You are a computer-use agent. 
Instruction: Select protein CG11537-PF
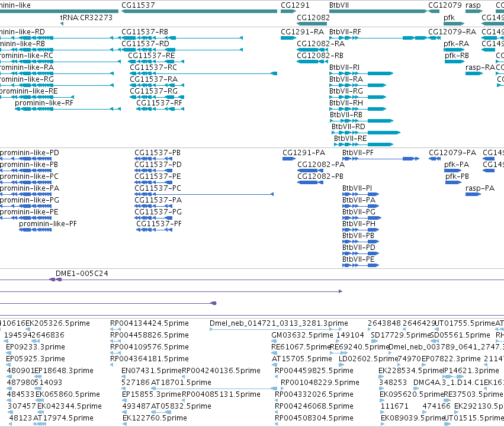pyautogui.click(x=159, y=224)
